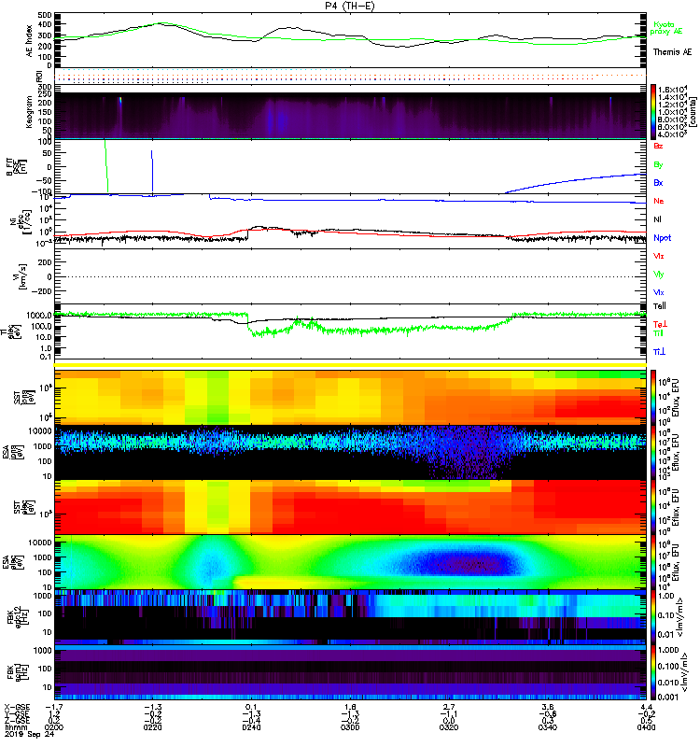Click the AE Index axis label

tap(30, 41)
